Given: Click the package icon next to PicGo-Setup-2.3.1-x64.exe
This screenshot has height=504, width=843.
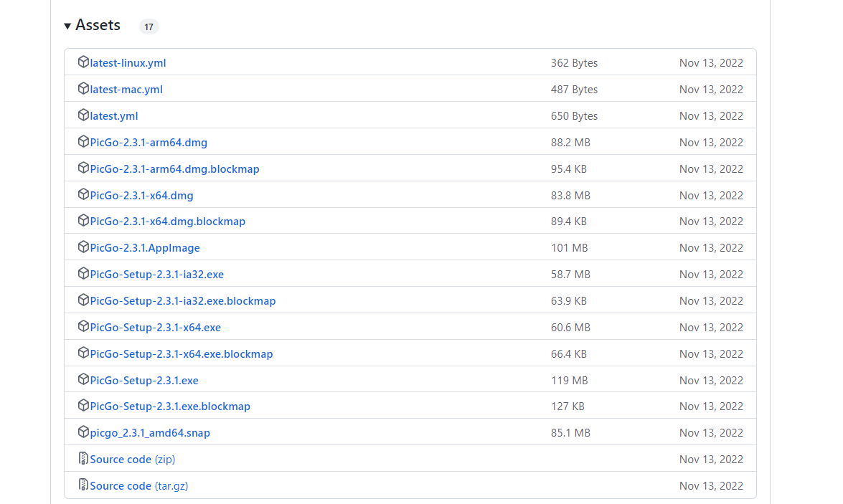Looking at the screenshot, I should [83, 326].
